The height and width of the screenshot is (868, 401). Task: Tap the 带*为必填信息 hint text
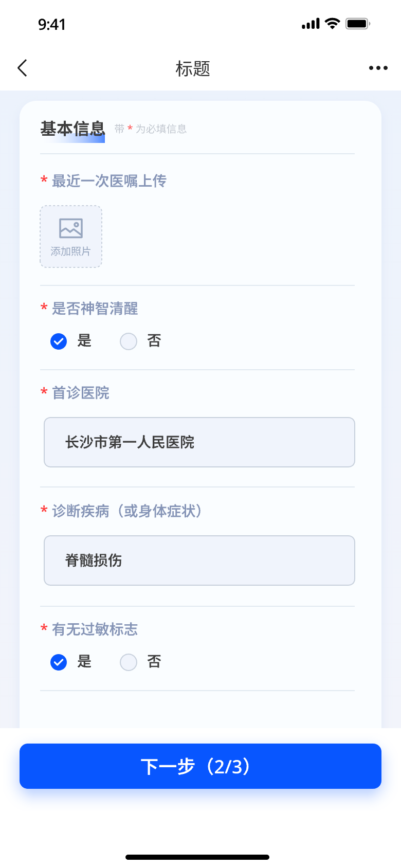coord(150,129)
